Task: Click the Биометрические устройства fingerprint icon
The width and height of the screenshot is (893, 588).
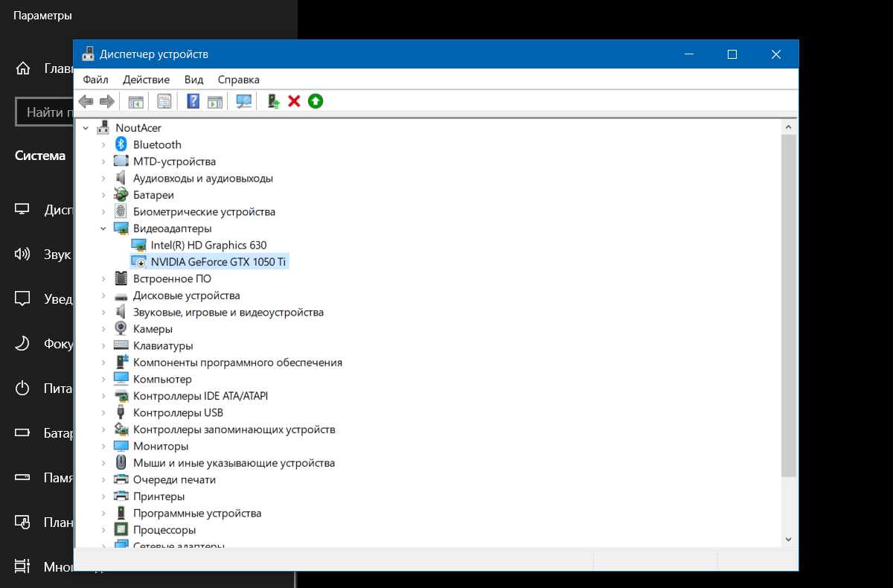Action: [121, 211]
